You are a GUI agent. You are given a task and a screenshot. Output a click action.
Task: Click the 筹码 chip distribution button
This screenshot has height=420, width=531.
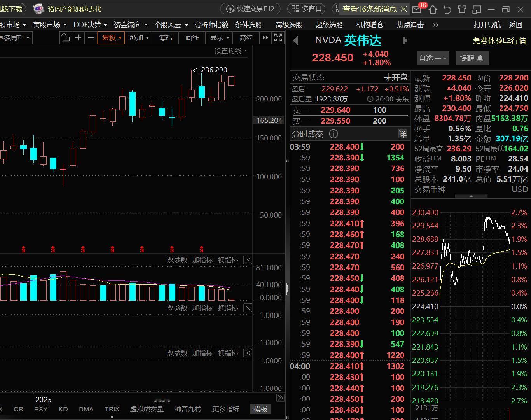165,38
